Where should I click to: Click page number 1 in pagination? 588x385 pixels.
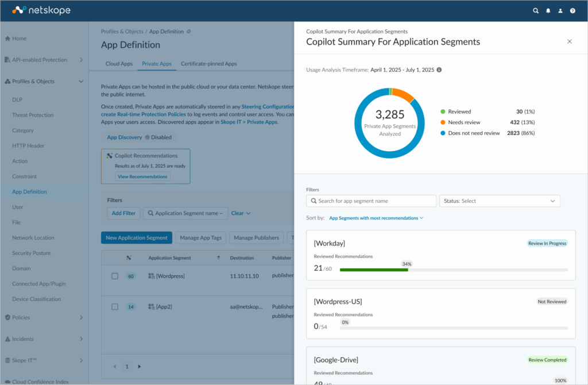point(127,367)
